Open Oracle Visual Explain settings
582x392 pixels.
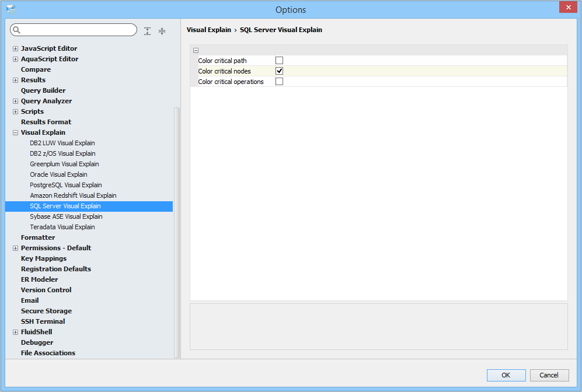coord(58,174)
